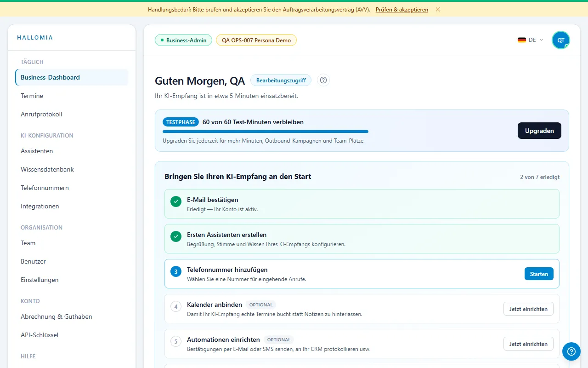The width and height of the screenshot is (588, 368).
Task: Open Termine in the sidebar
Action: coord(72,96)
